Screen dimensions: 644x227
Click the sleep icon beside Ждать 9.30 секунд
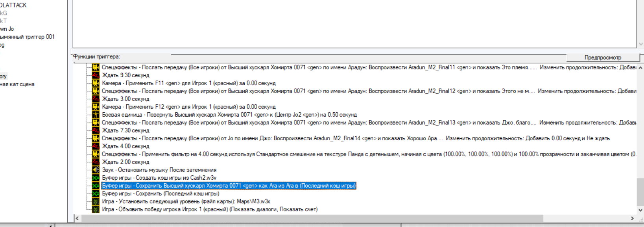tap(96, 75)
